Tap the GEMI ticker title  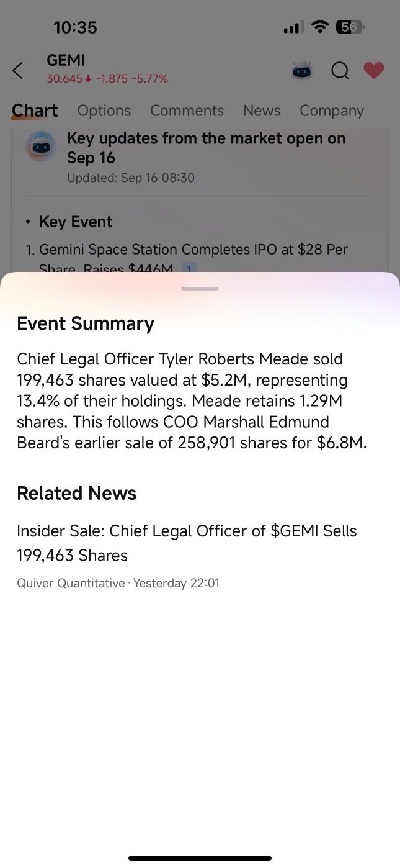[x=66, y=60]
